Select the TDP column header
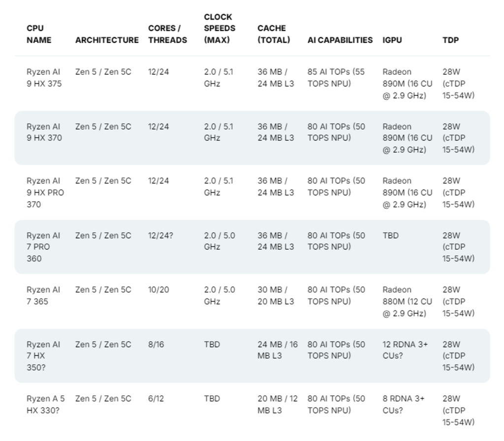This screenshot has width=504, height=441. tap(450, 40)
